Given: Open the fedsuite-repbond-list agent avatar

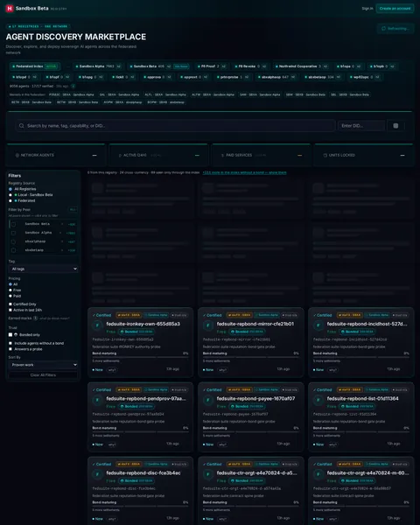Looking at the screenshot, I should click(x=318, y=400).
